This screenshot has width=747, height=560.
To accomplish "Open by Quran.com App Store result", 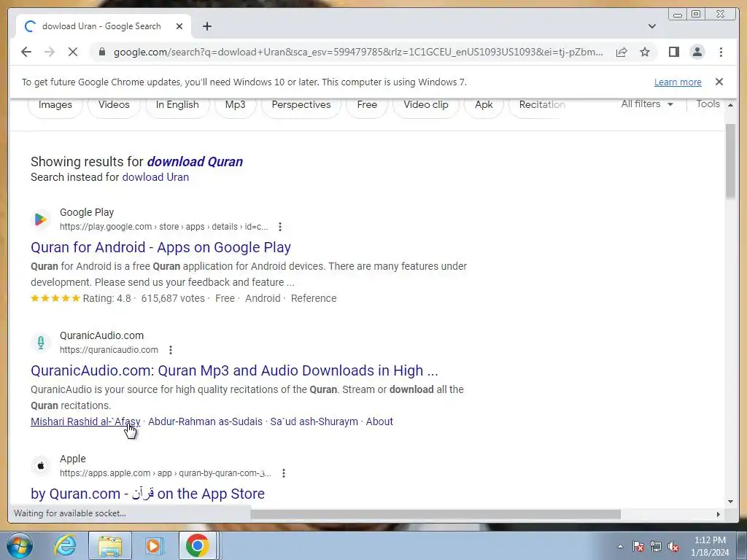I will tap(147, 494).
